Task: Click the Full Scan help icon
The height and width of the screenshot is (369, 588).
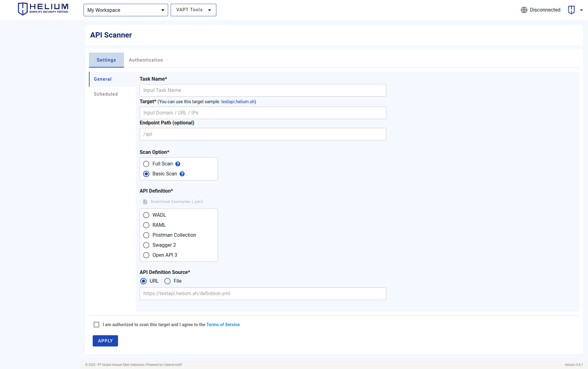Action: [178, 164]
